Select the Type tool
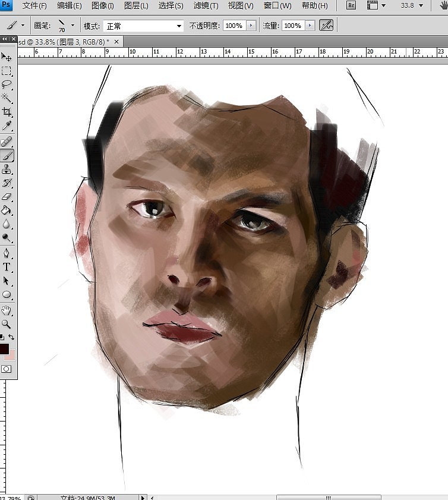The height and width of the screenshot is (500, 448). click(7, 267)
